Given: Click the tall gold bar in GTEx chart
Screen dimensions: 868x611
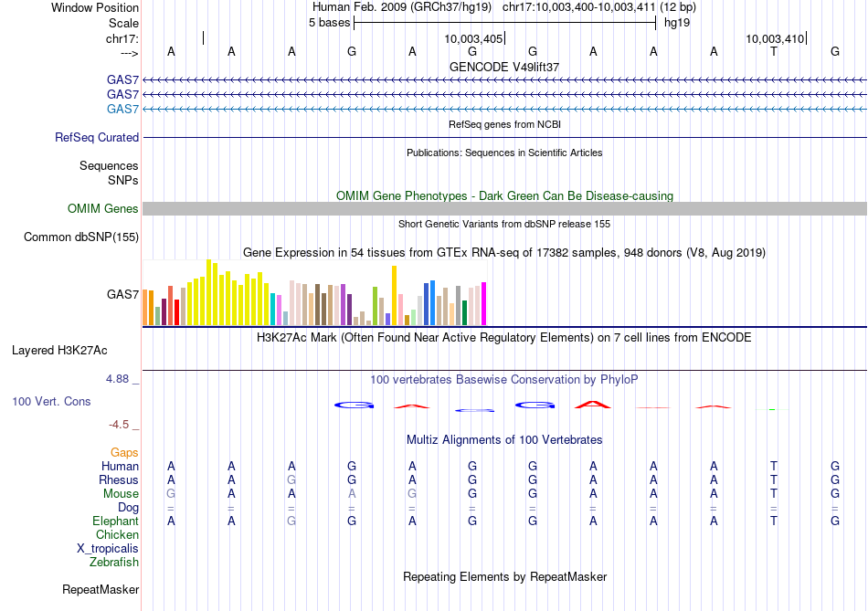Looking at the screenshot, I should 394,296.
